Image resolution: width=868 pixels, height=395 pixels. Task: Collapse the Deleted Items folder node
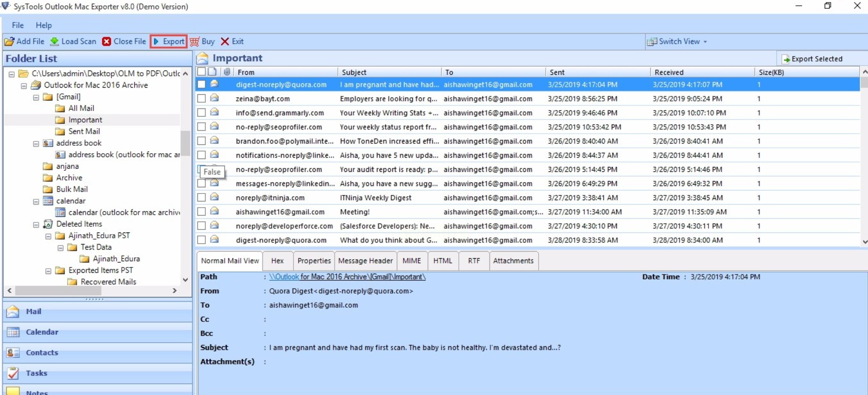point(36,225)
